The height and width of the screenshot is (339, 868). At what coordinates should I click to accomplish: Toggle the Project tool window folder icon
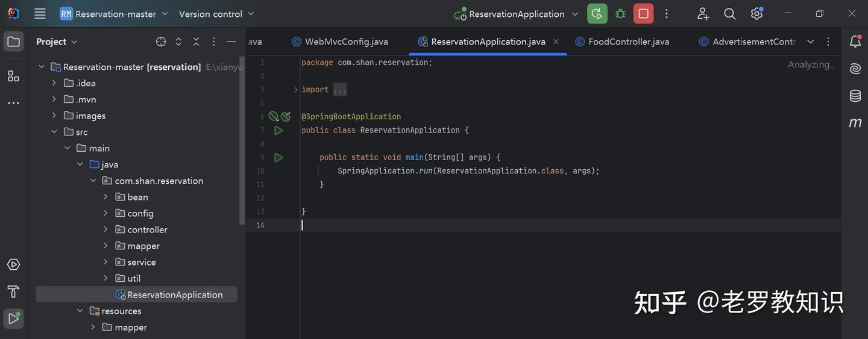pos(13,42)
